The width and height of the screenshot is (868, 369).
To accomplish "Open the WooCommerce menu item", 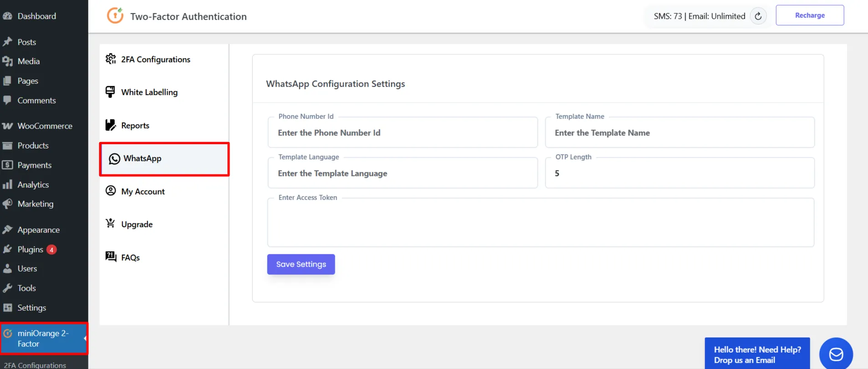I will pyautogui.click(x=44, y=126).
